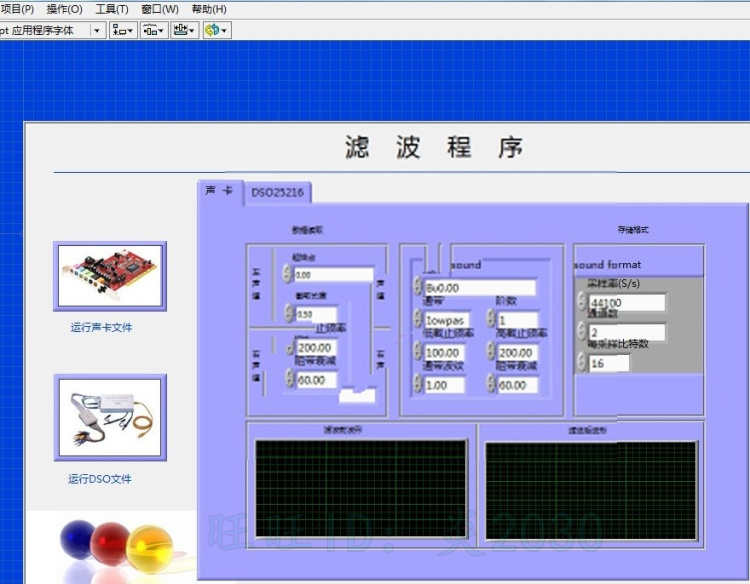Select the Bu0.00 field in sound cluster
Screen dimensions: 750x584
tap(480, 288)
